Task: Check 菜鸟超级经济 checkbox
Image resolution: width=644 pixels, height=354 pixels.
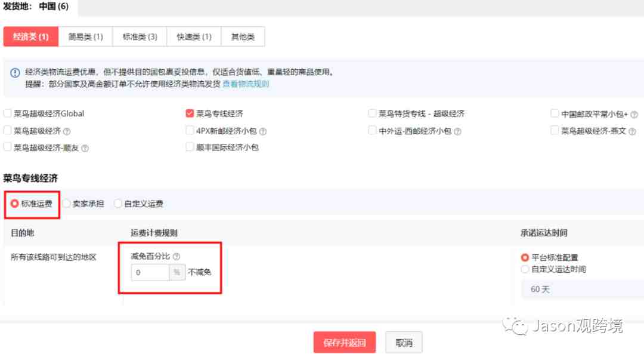Action: (x=7, y=130)
